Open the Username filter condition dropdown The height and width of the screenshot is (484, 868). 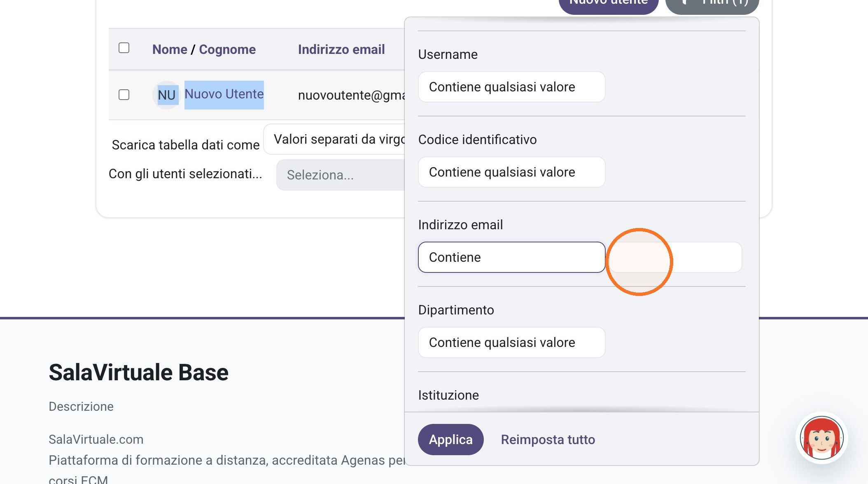tap(511, 87)
